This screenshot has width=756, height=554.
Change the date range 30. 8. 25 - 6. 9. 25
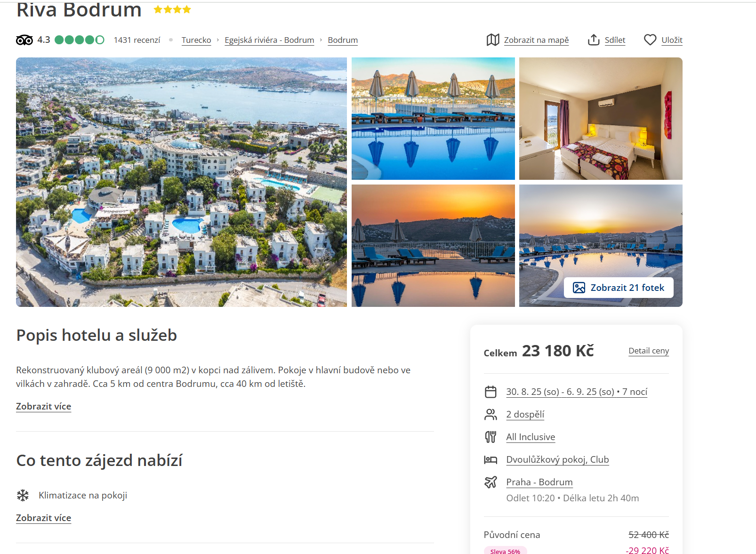pyautogui.click(x=577, y=392)
